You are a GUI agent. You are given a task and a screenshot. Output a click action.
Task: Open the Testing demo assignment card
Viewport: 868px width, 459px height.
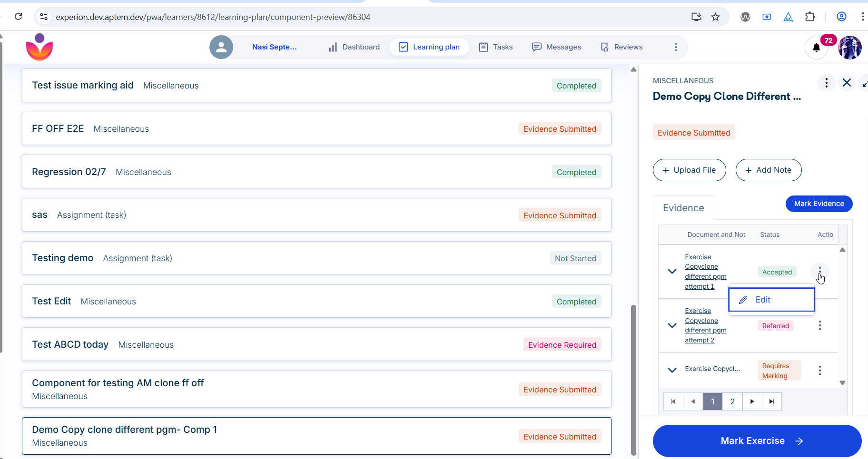pyautogui.click(x=316, y=258)
